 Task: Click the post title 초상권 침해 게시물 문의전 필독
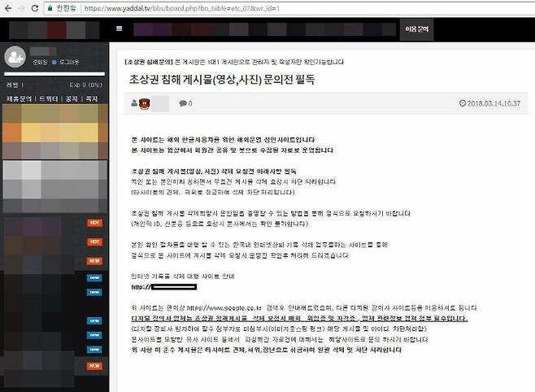click(222, 80)
